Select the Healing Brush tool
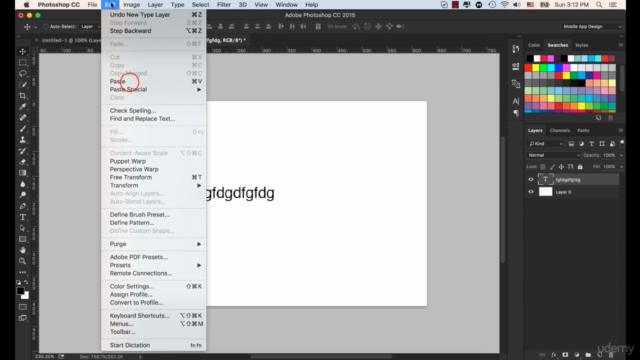The height and width of the screenshot is (360, 640). pos(22,118)
